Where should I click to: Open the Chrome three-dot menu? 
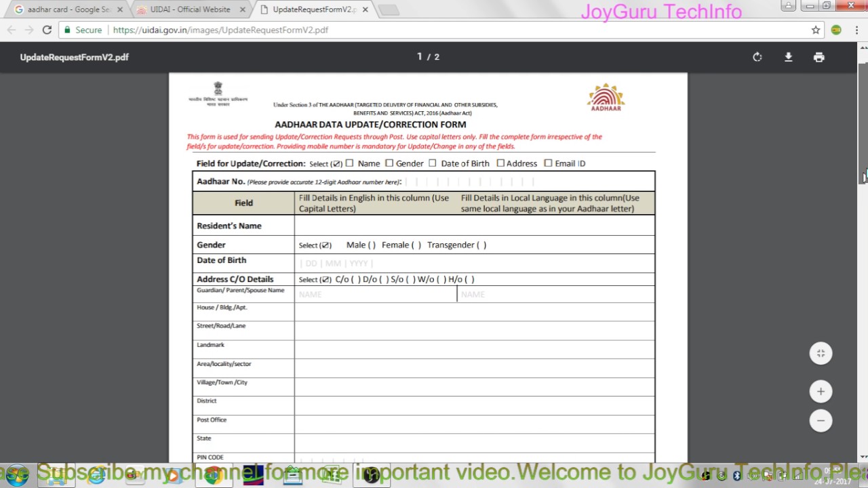pos(856,30)
